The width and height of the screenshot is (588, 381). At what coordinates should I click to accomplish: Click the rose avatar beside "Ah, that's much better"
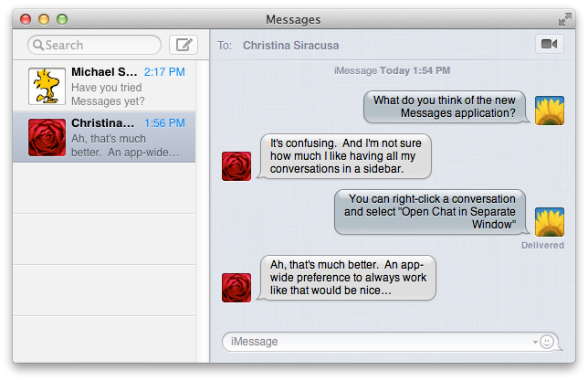pyautogui.click(x=236, y=288)
